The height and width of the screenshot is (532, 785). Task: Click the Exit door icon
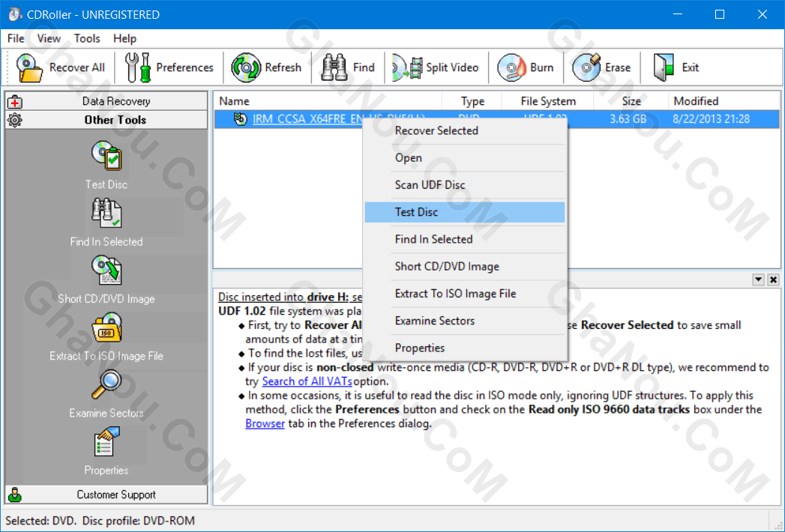(664, 67)
